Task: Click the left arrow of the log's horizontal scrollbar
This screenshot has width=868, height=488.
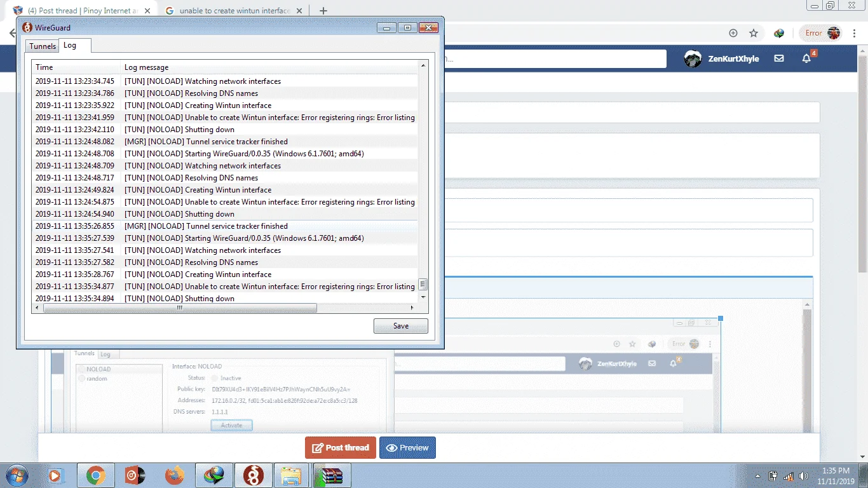Action: (x=37, y=308)
